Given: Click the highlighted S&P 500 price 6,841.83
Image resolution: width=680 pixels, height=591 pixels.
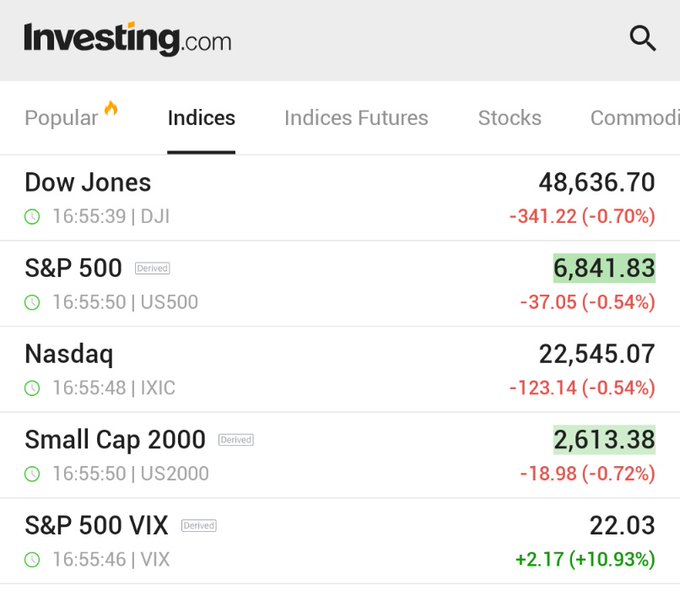Looking at the screenshot, I should pyautogui.click(x=604, y=268).
